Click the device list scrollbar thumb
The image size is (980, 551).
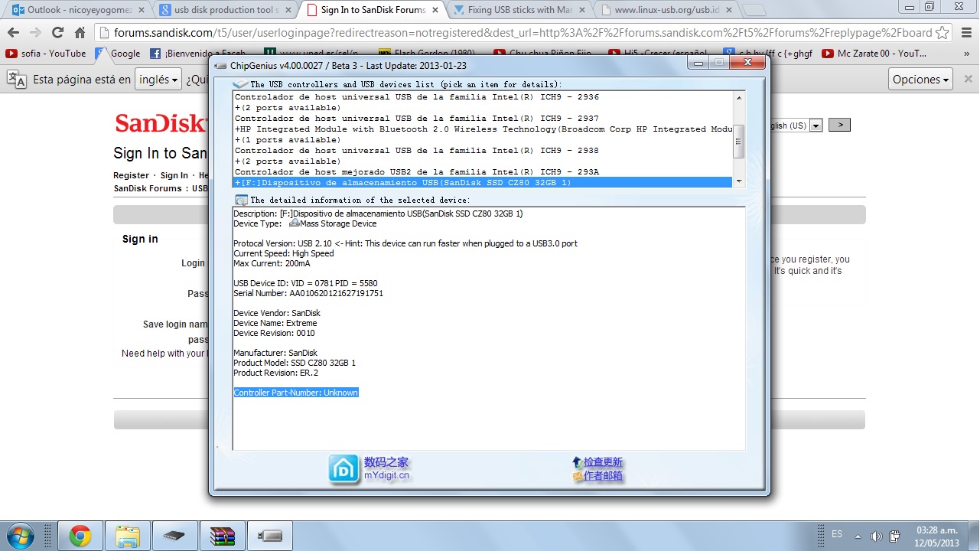pos(738,142)
